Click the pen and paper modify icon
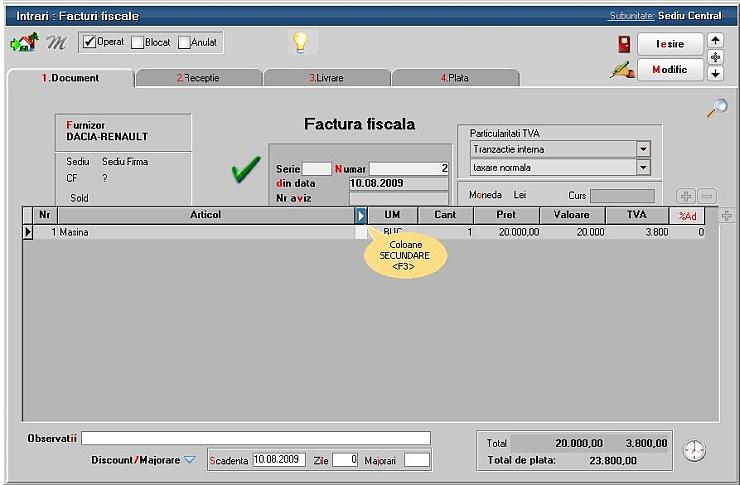The image size is (740, 485). coord(622,70)
